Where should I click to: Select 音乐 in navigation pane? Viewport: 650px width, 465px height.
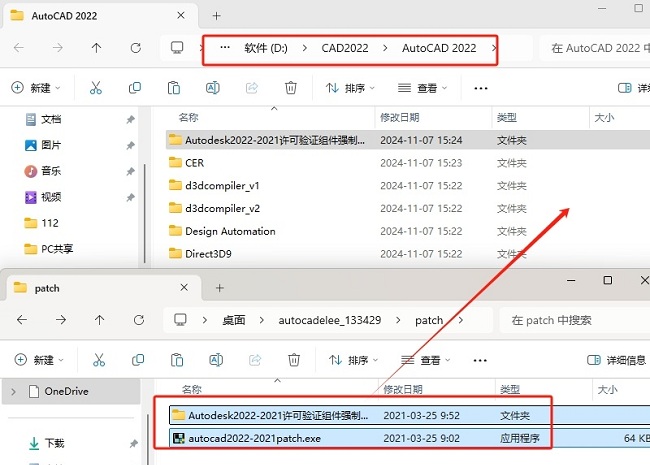[51, 171]
